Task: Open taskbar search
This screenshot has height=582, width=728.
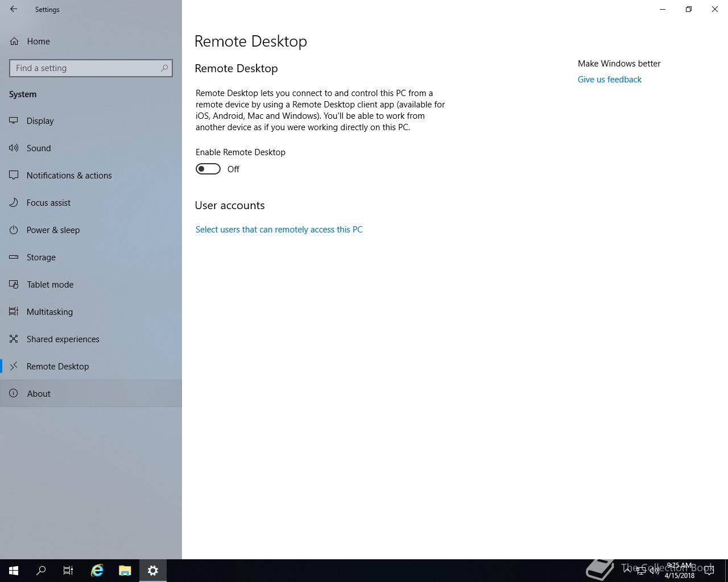Action: coord(41,571)
